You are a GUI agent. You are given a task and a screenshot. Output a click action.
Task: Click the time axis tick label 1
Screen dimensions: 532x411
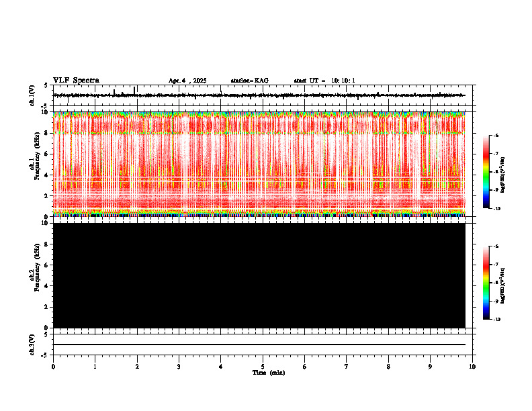pos(95,367)
